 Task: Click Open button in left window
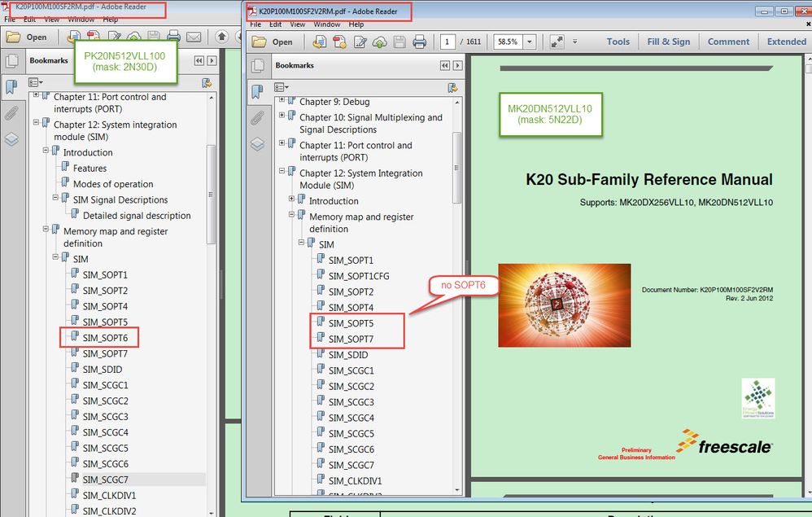click(26, 37)
